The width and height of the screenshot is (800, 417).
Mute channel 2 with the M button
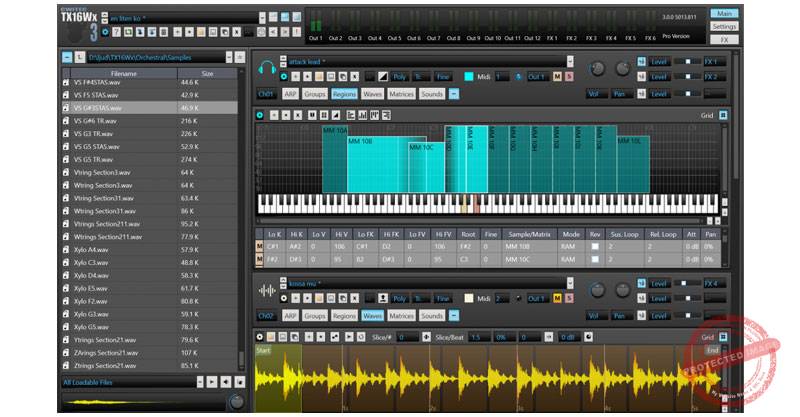pyautogui.click(x=557, y=298)
